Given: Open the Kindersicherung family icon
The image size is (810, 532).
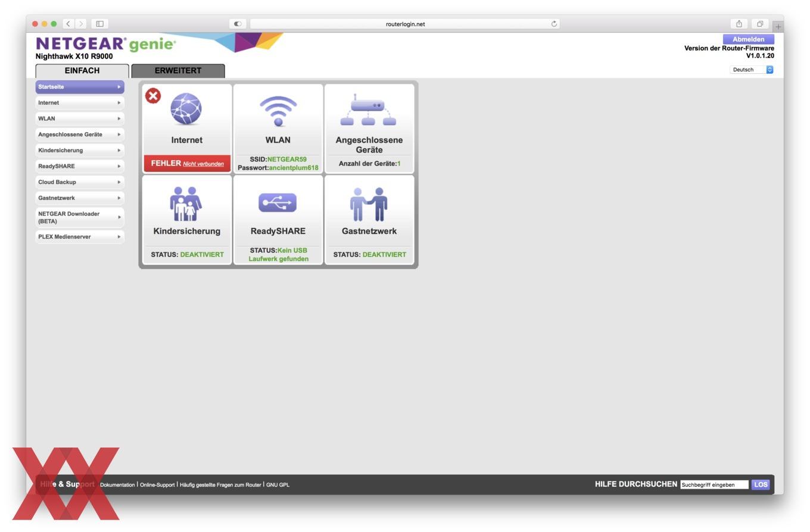Looking at the screenshot, I should coord(186,204).
